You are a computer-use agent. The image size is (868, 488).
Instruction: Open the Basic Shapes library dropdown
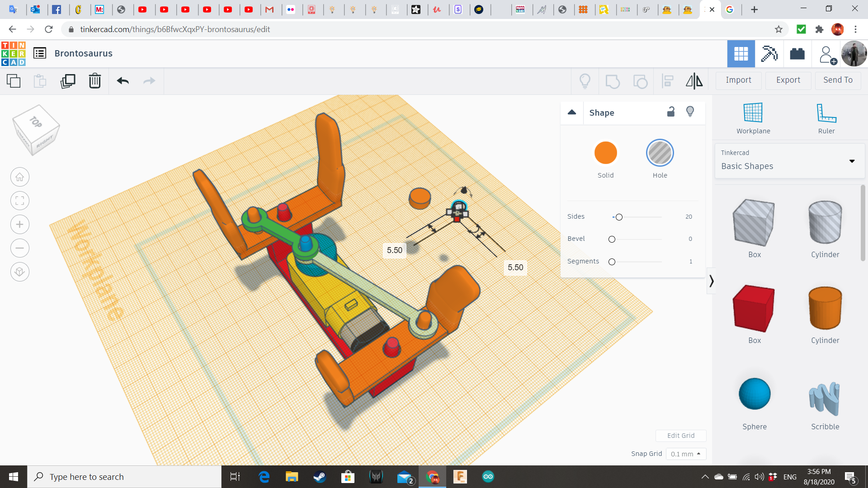789,161
